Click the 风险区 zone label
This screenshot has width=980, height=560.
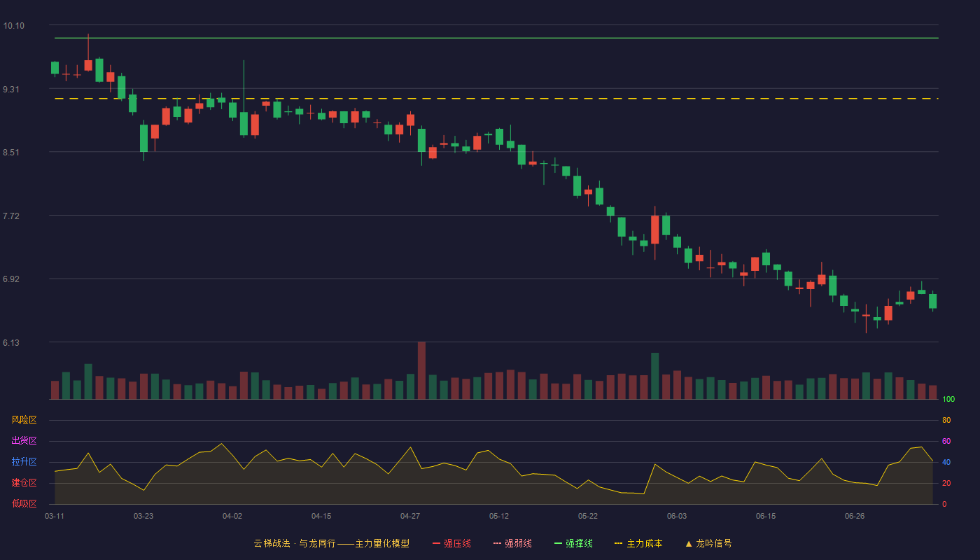pos(24,420)
